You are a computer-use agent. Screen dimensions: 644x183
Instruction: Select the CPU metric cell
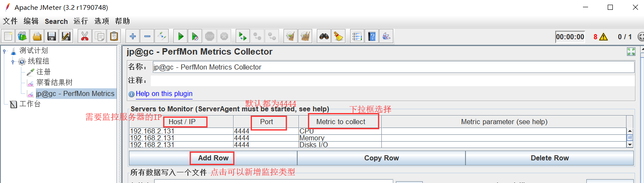[x=340, y=131]
